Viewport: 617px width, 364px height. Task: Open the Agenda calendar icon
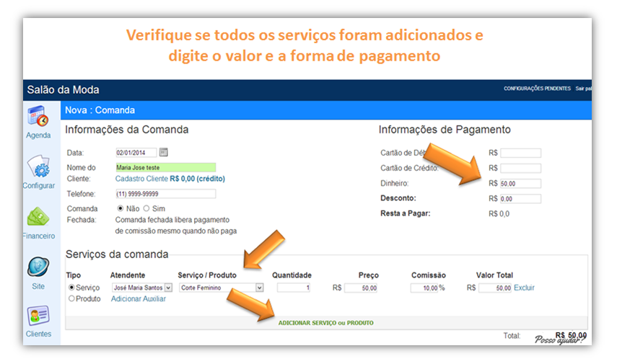pyautogui.click(x=38, y=116)
